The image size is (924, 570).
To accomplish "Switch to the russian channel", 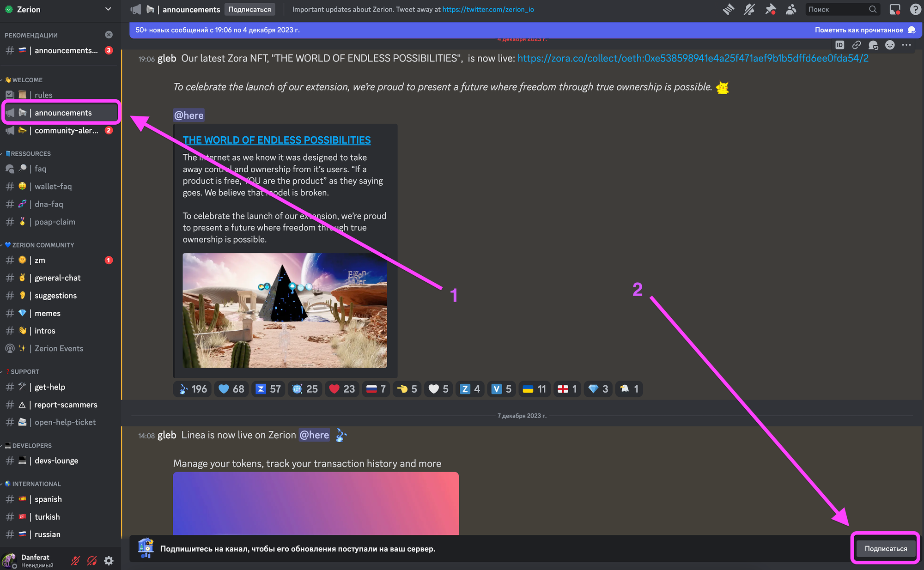I will click(47, 534).
